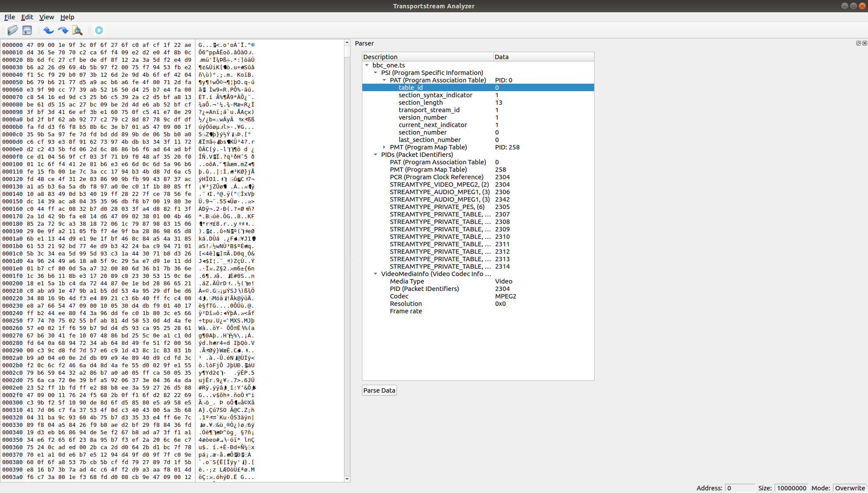The image size is (868, 493).
Task: Click the first hex byte 47 at offset 000000
Action: click(x=30, y=45)
